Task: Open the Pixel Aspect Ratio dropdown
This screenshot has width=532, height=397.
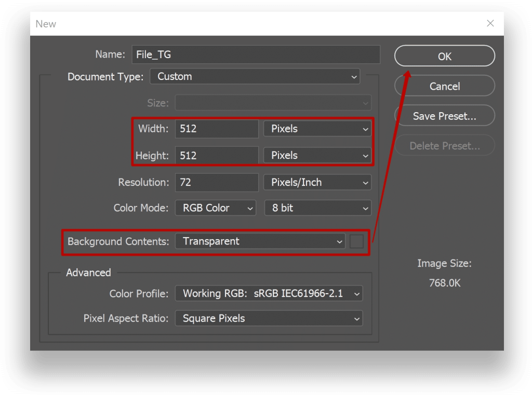Action: (269, 319)
